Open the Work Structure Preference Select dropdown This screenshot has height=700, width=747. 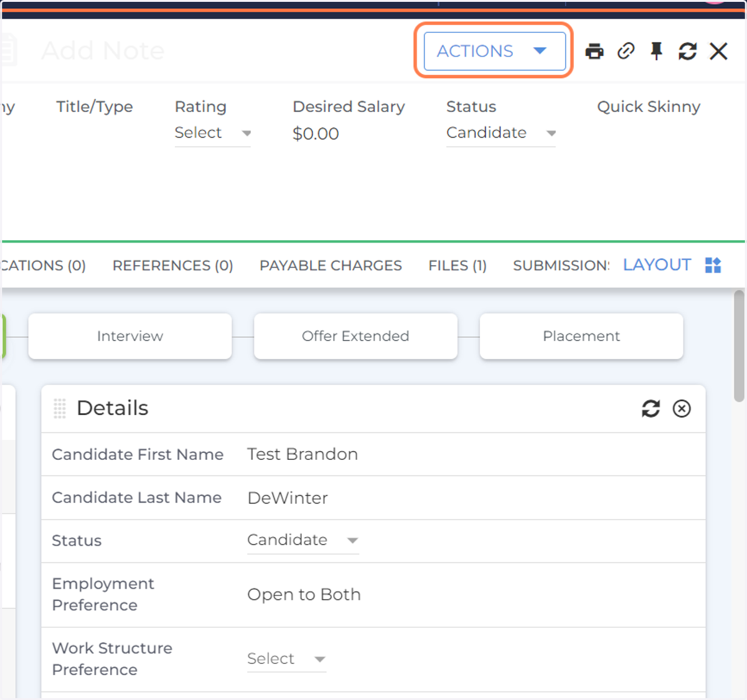click(x=286, y=659)
